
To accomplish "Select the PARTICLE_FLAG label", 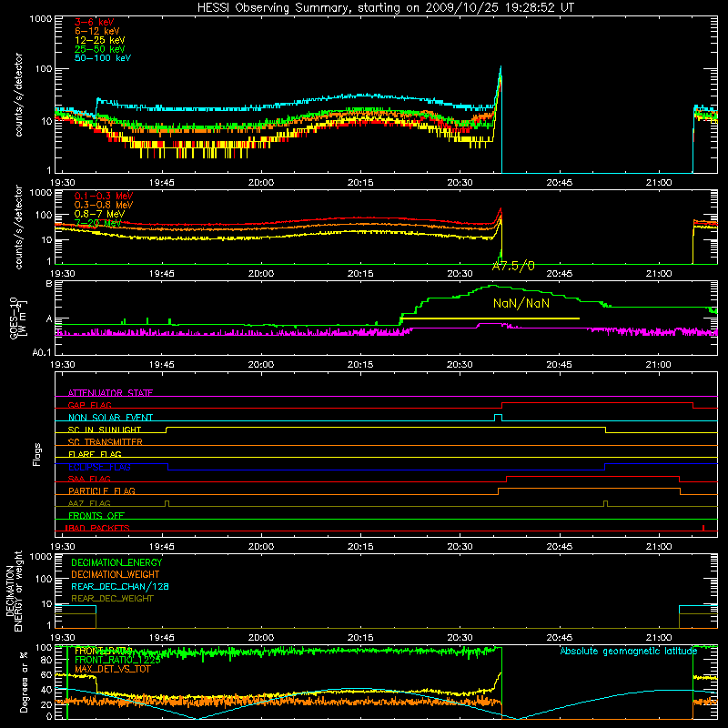I will tap(101, 490).
